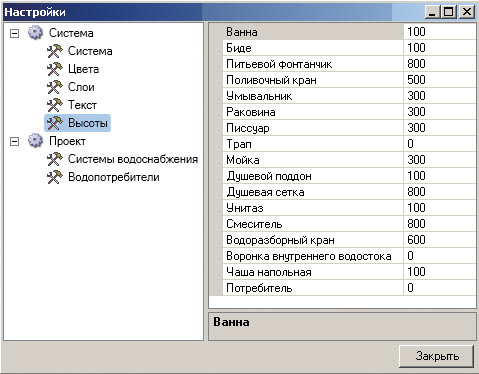Edit the Трап value 0
Screen dimensions: 479x374
pyautogui.click(x=440, y=144)
